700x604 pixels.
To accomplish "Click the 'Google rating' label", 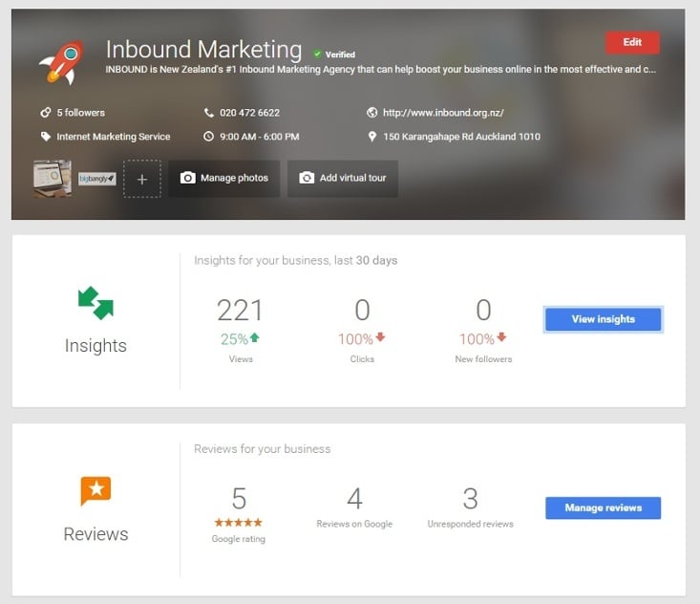I will [x=239, y=539].
